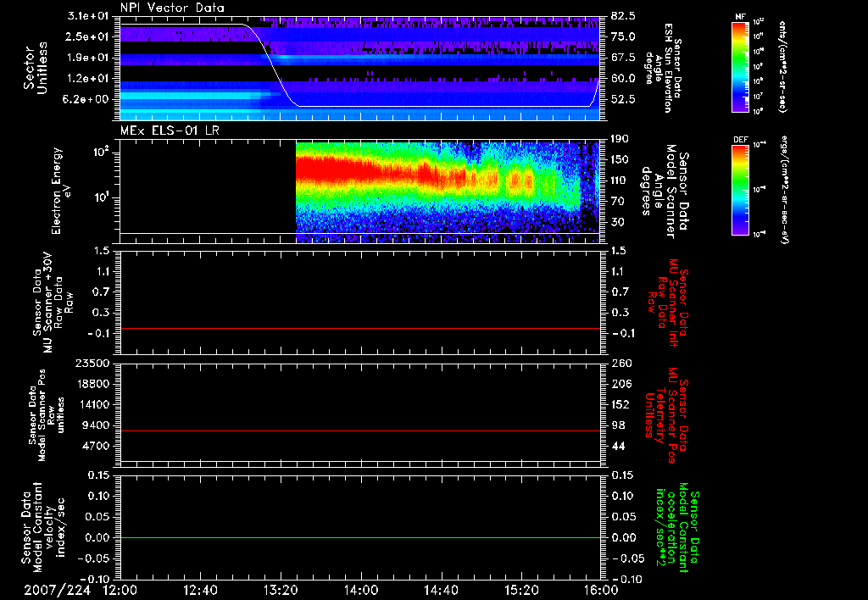Click the "67.5" sun elevation tick
The width and height of the screenshot is (868, 600).
coord(623,58)
